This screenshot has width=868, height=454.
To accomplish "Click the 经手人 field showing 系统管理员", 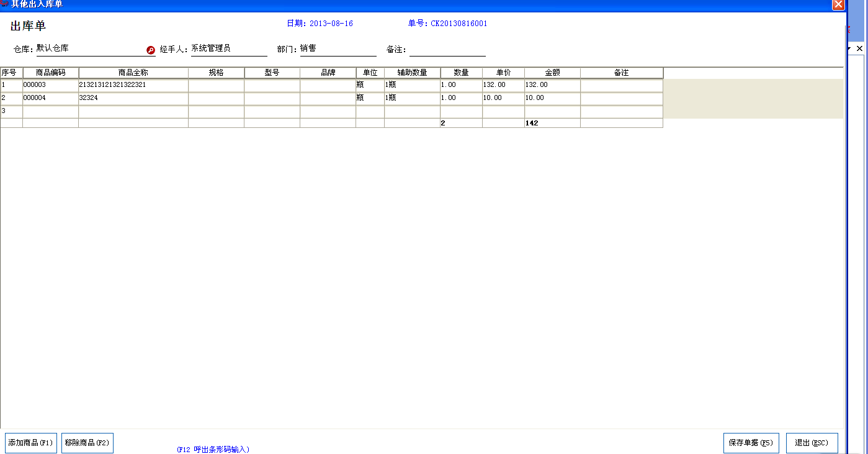I will 228,49.
